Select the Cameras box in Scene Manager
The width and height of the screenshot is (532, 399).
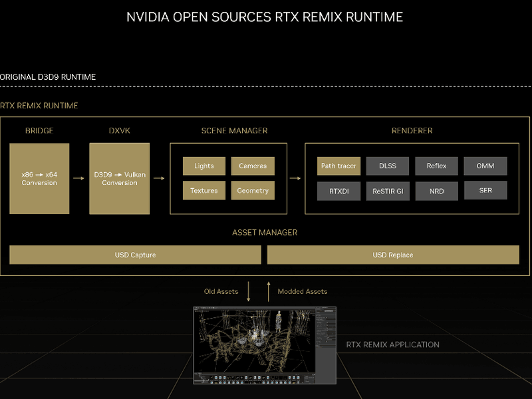[x=253, y=166]
